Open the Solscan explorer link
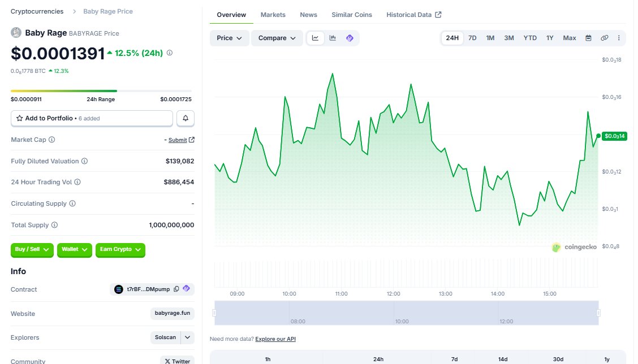This screenshot has height=364, width=638. [x=165, y=337]
